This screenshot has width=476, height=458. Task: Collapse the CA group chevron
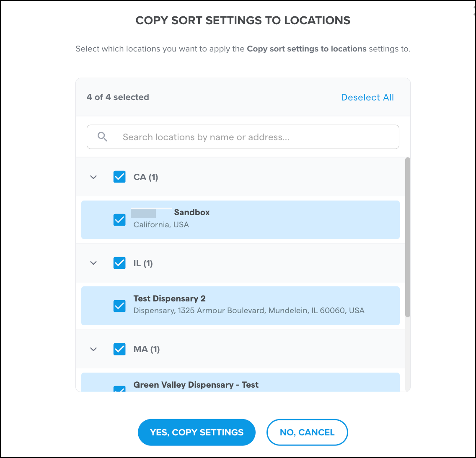93,177
